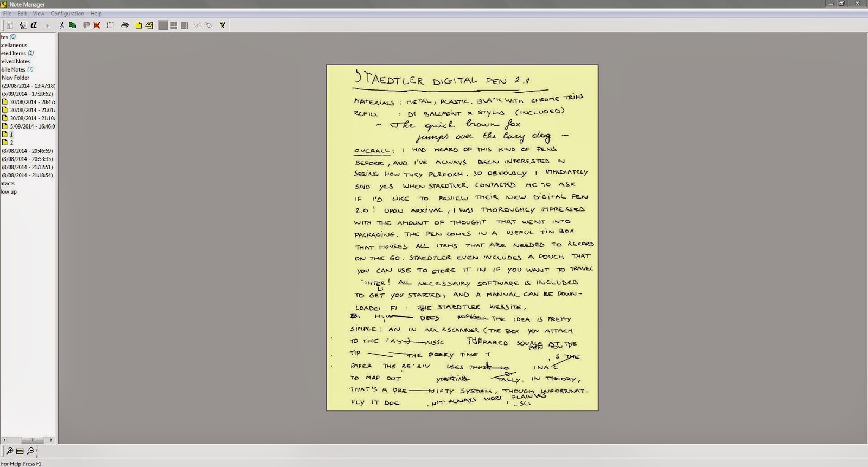Image resolution: width=868 pixels, height=467 pixels.
Task: Click the grayed-out plus icon
Action: (x=48, y=25)
